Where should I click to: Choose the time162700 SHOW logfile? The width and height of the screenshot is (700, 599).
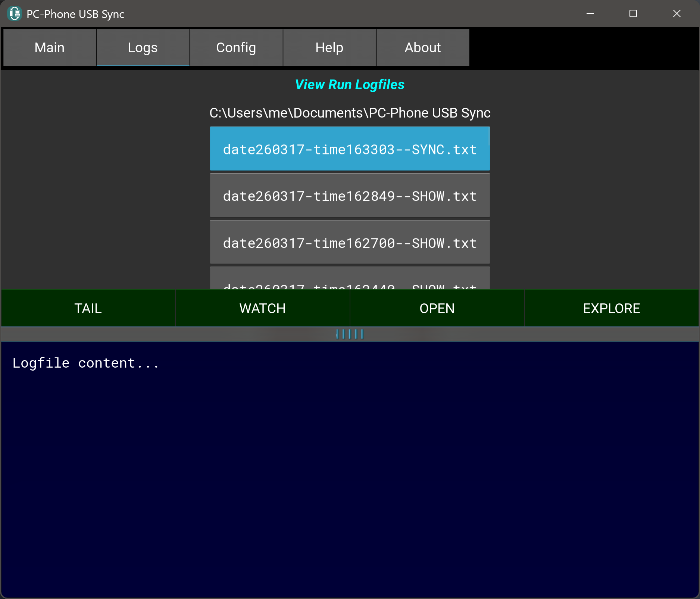pyautogui.click(x=350, y=243)
